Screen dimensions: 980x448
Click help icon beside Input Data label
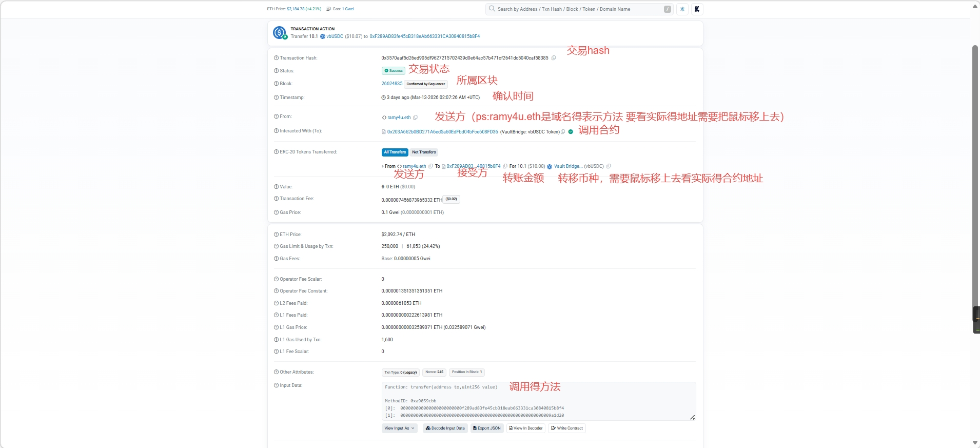277,385
